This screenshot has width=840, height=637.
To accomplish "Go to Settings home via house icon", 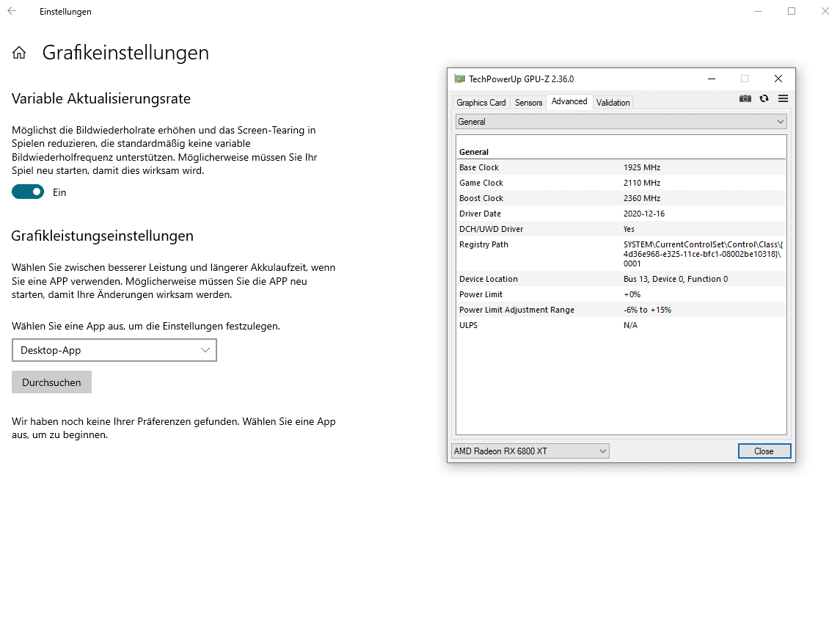I will click(19, 53).
